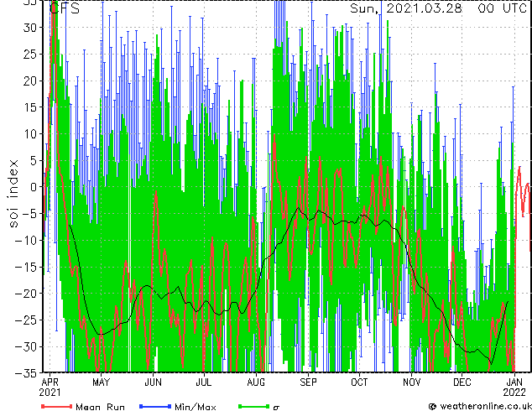This screenshot has width=532, height=411.
Task: Click the green sigma legend swatch
Action: [253, 406]
